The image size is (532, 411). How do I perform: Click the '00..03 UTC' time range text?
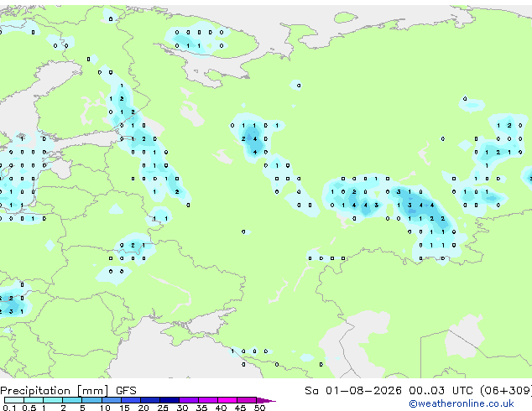441,391
